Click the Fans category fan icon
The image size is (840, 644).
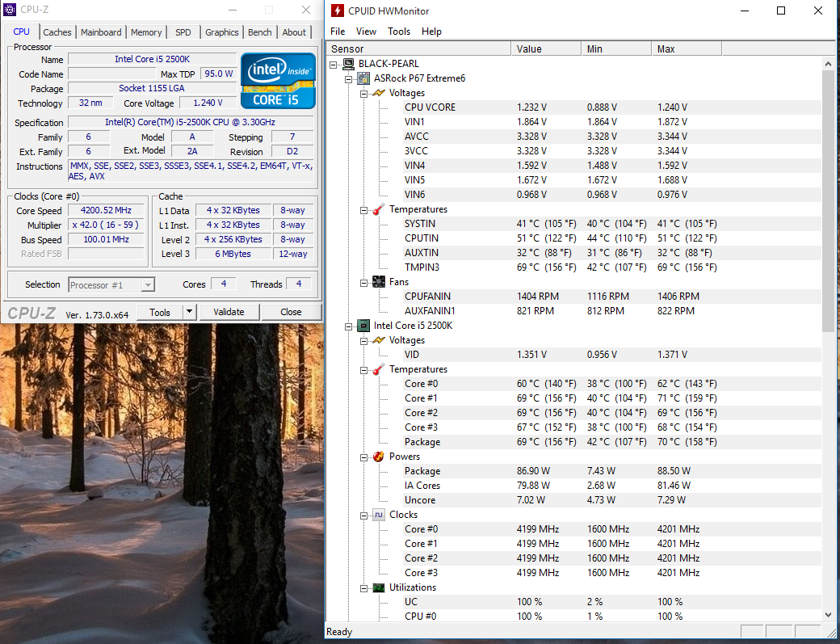coord(379,282)
